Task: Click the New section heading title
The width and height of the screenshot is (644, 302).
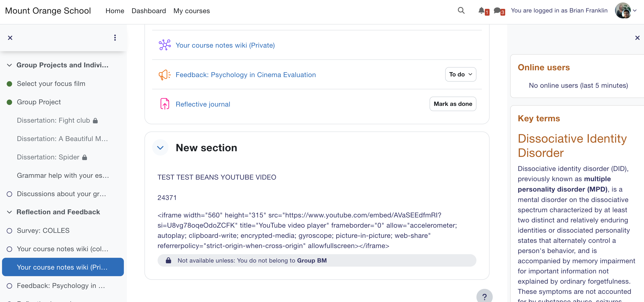Action: point(206,148)
